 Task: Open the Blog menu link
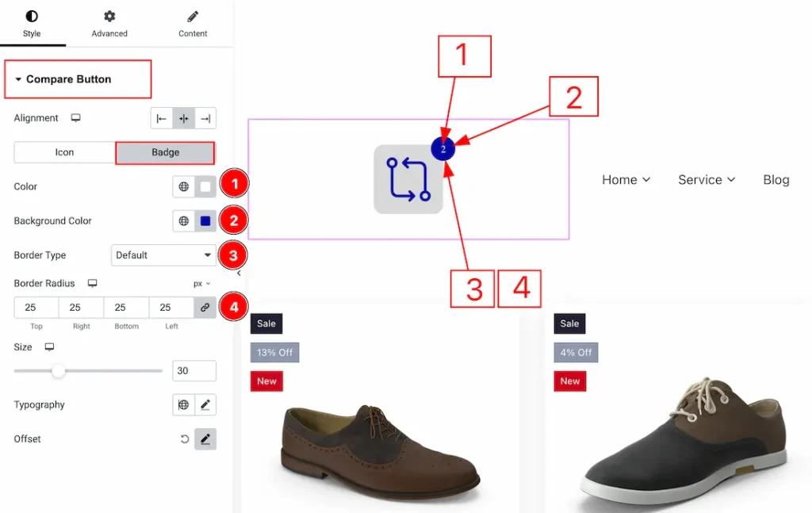776,180
